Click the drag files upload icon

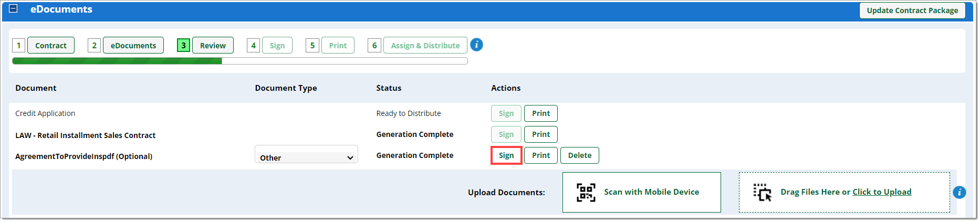(x=763, y=192)
